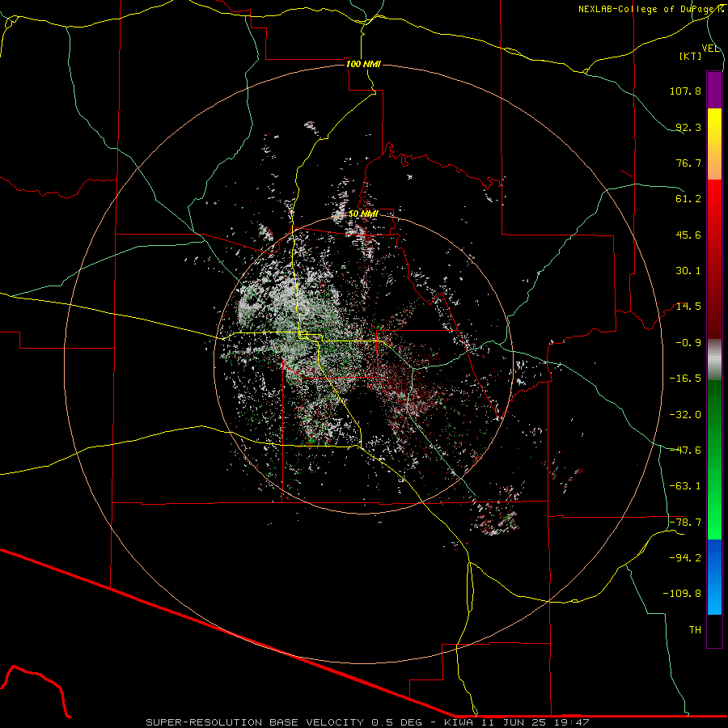Click the -0.9 scale value
This screenshot has height=728, width=728.
coord(688,343)
